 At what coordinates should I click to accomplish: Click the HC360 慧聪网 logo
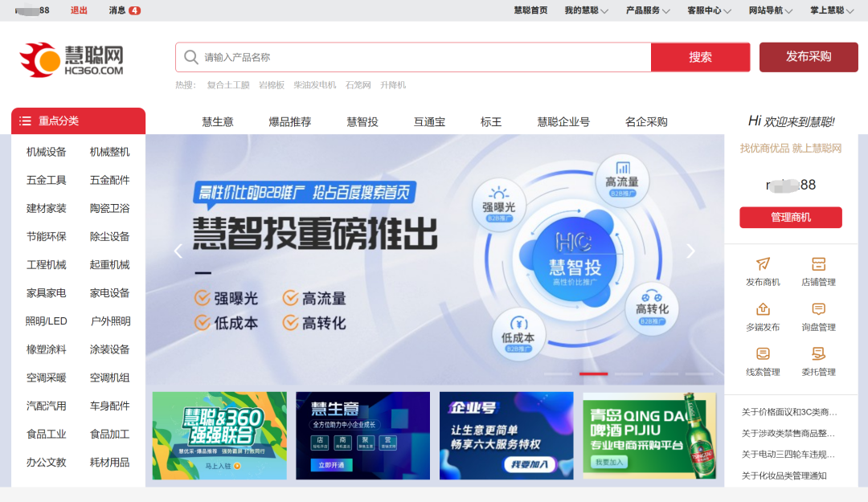72,59
